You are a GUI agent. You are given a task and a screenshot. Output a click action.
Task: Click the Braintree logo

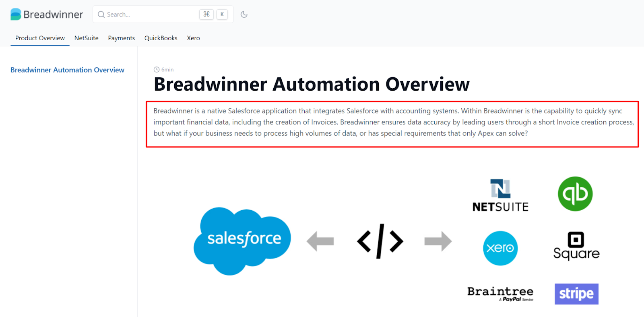tap(500, 294)
